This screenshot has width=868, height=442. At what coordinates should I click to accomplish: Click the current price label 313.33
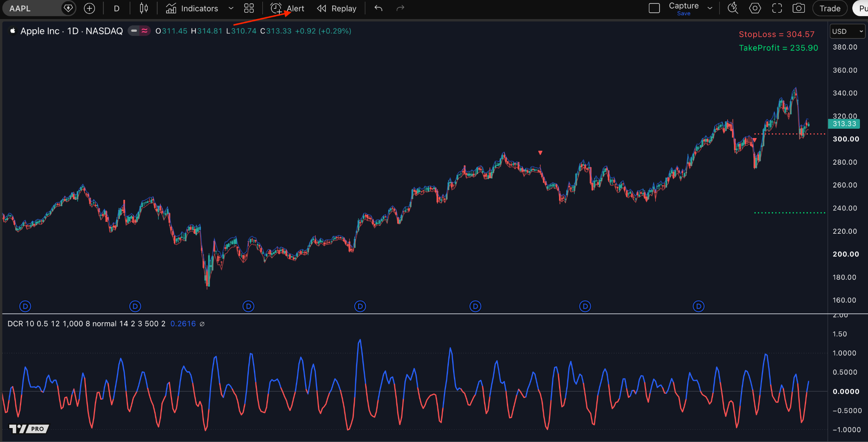[x=844, y=124]
